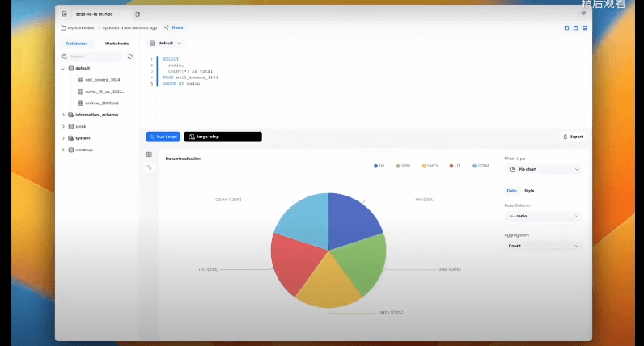Viewport: 644px width, 346px height.
Task: Toggle LTE series in chart legend
Action: (455, 165)
